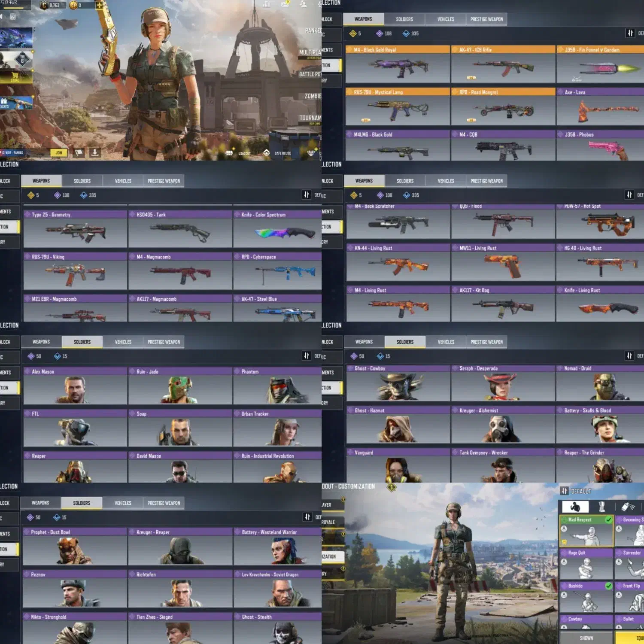644x644 pixels.
Task: Toggle the green check on Bushido
Action: 608,586
